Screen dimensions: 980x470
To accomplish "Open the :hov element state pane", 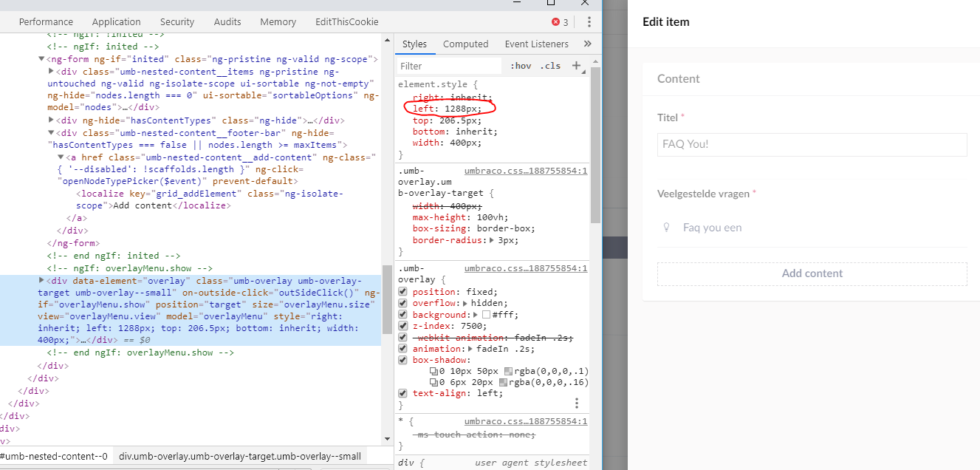I will (520, 65).
